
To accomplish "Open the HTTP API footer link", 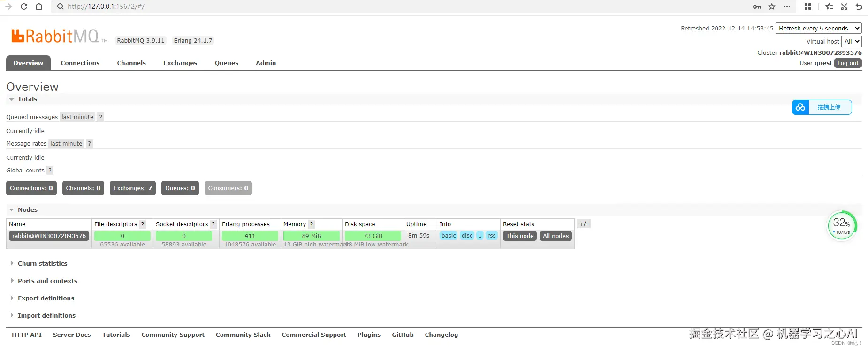I will tap(27, 335).
